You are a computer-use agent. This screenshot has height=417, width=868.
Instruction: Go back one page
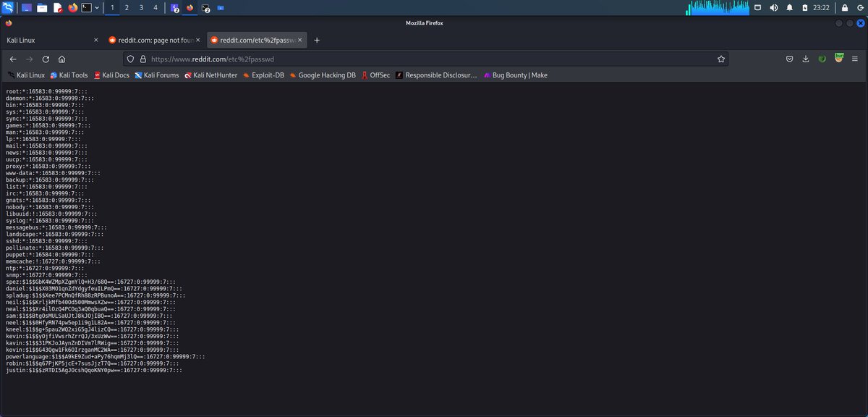click(12, 59)
